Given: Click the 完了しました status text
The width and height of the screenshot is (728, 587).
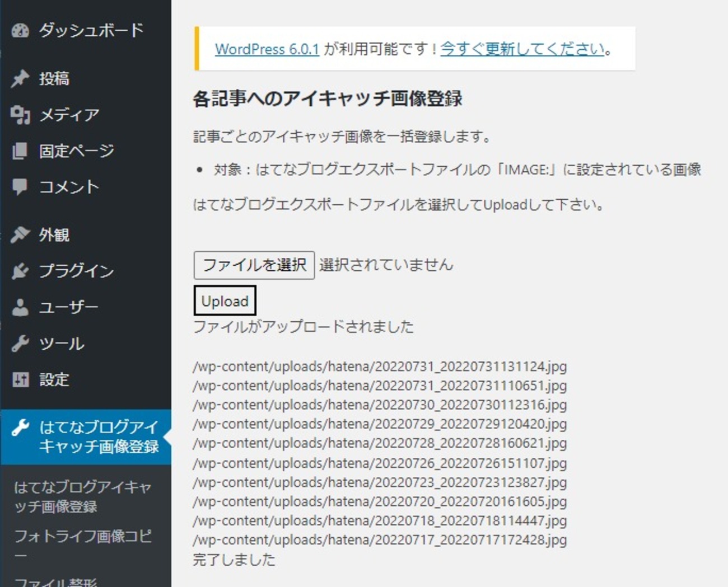Looking at the screenshot, I should click(x=234, y=560).
